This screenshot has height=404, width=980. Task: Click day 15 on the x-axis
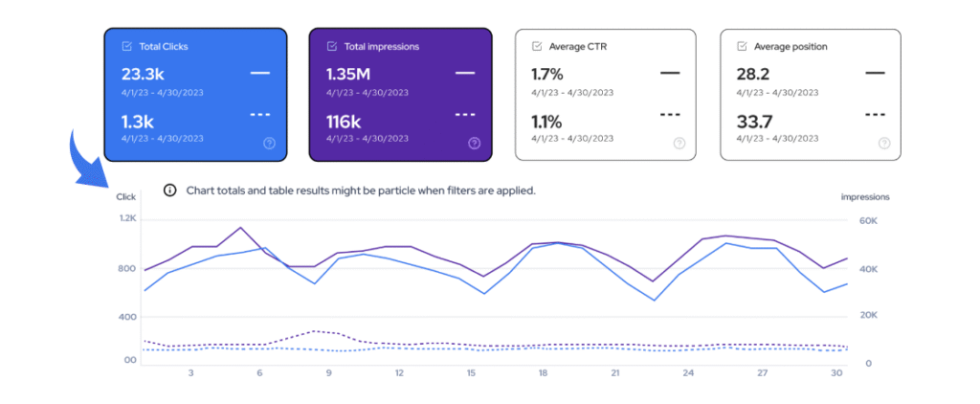coord(471,372)
